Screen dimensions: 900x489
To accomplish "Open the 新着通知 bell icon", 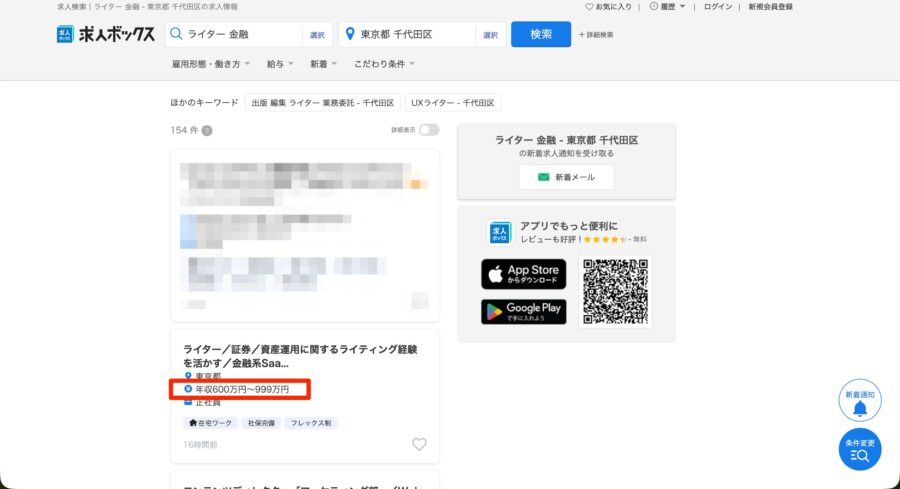I will click(859, 401).
